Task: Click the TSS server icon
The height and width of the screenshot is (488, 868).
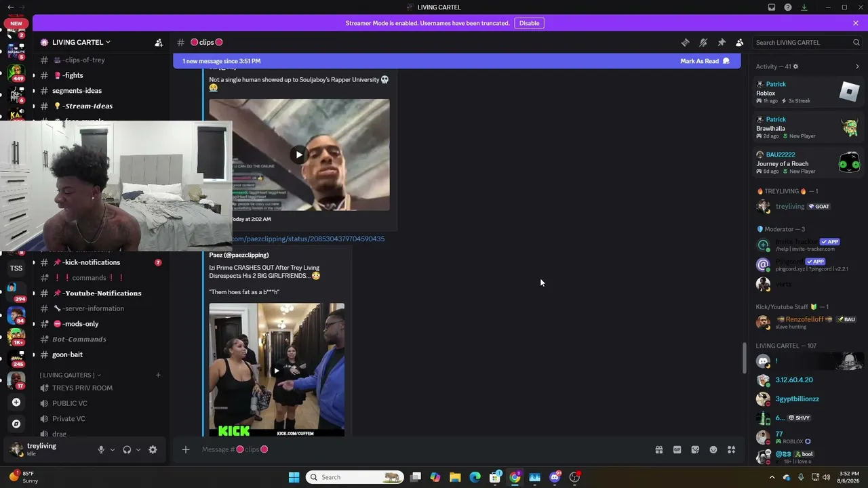Action: pos(16,268)
